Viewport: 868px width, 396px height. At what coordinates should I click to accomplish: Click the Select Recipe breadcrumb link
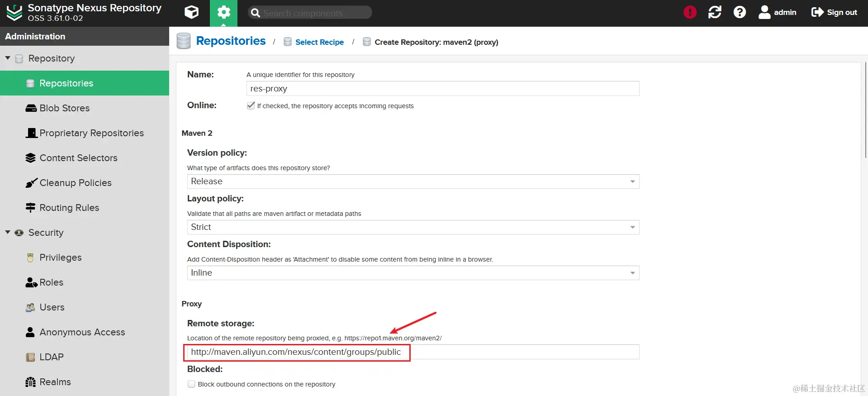[319, 42]
